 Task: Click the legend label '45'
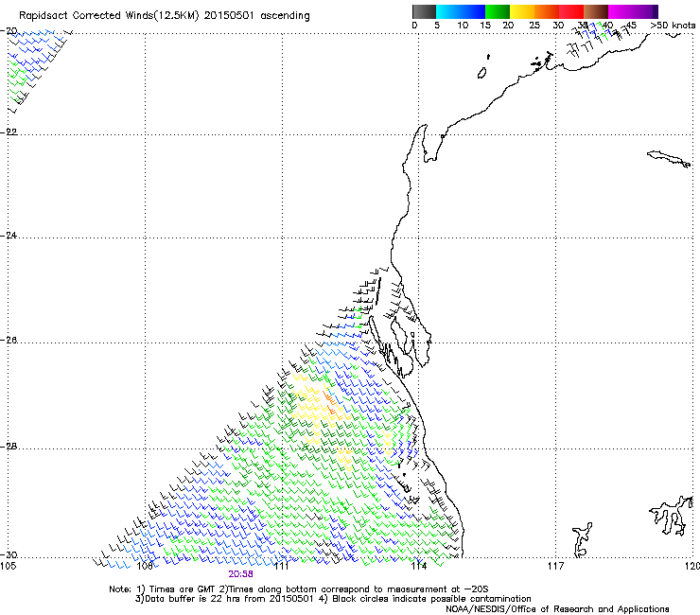pyautogui.click(x=631, y=26)
